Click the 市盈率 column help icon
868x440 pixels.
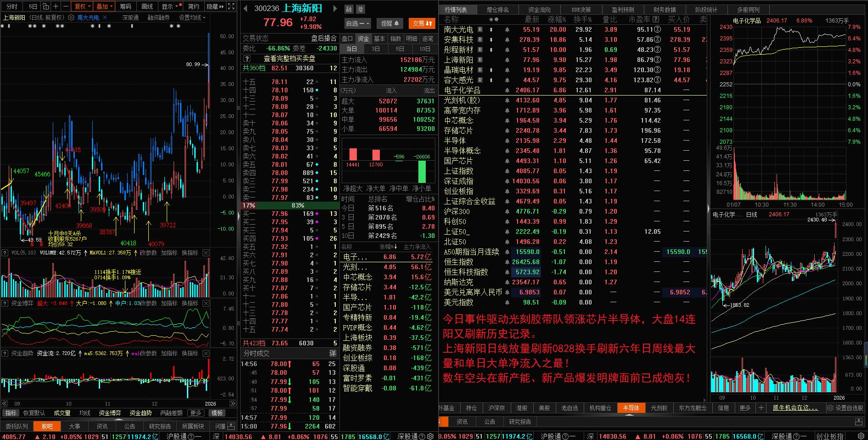(656, 19)
